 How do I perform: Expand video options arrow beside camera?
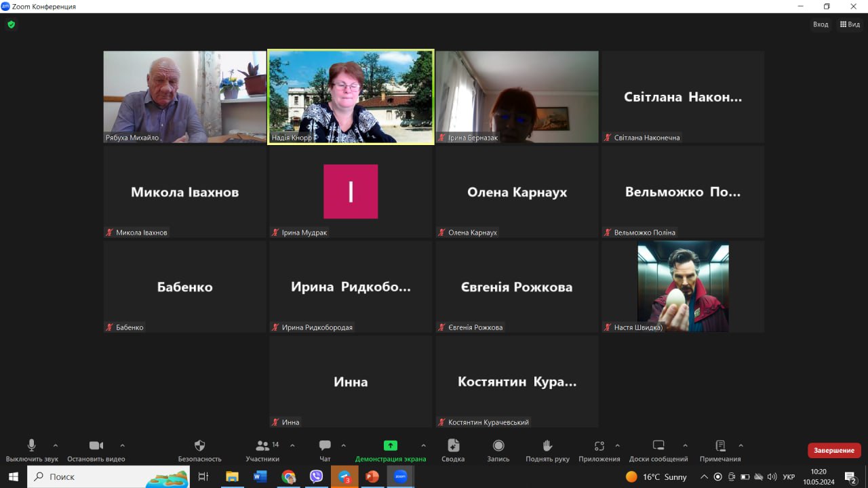122,445
